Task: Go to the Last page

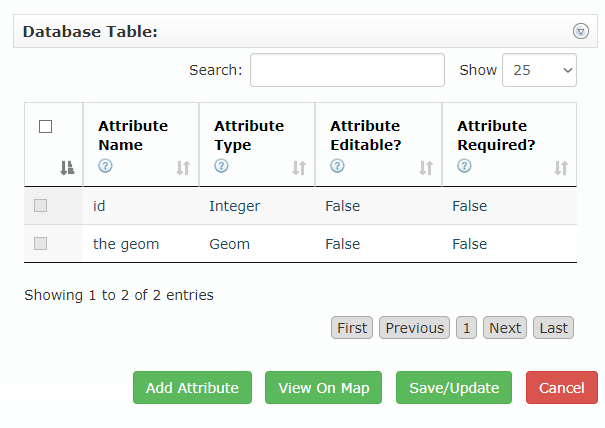Action: tap(553, 328)
